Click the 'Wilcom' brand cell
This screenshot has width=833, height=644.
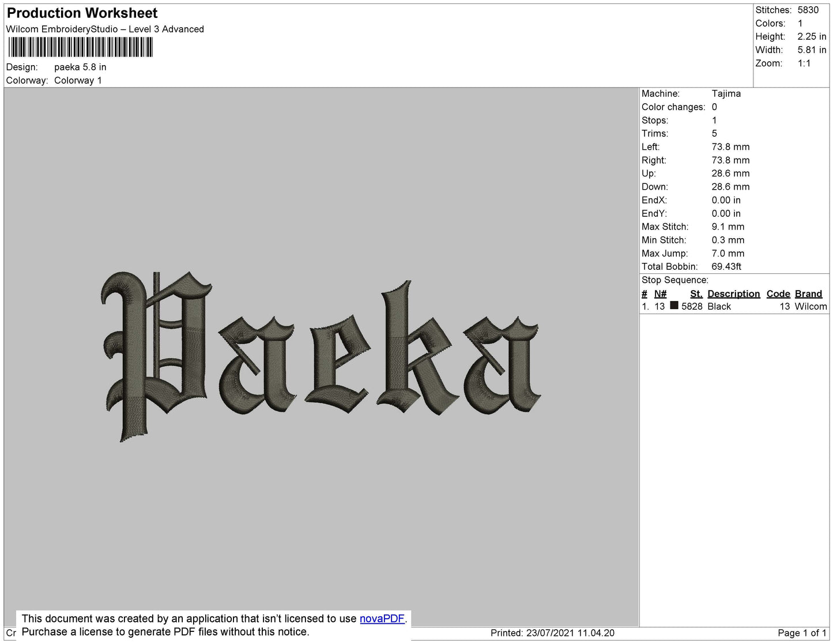point(811,307)
